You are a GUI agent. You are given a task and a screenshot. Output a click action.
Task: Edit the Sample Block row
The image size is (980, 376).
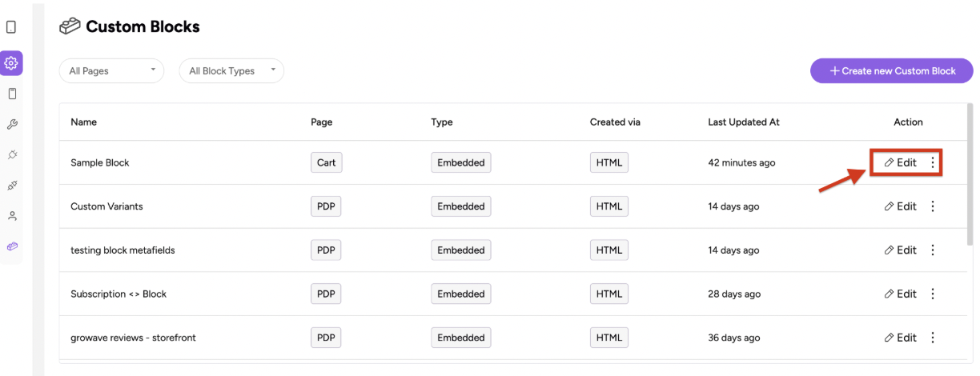pos(901,162)
